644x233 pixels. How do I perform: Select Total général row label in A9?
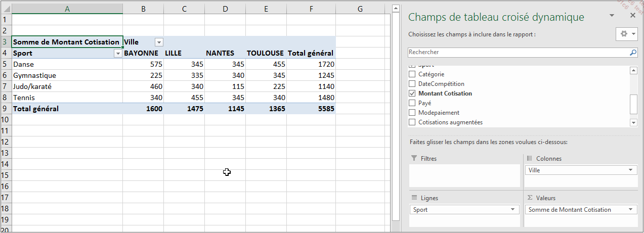point(67,109)
